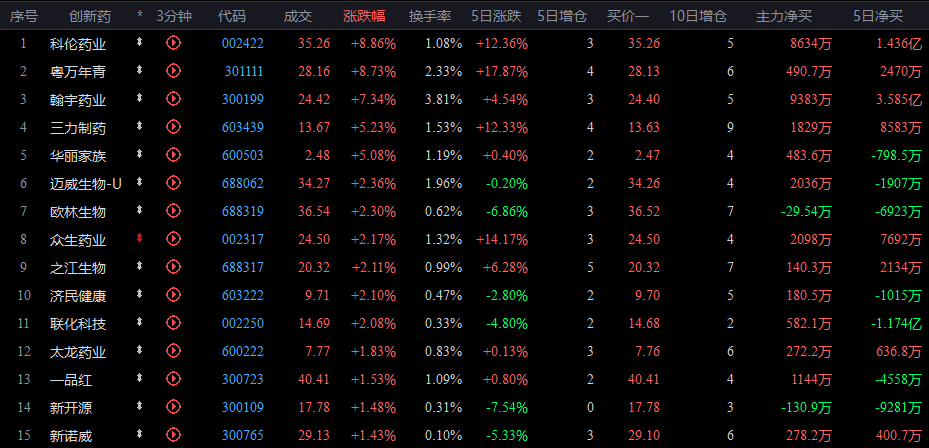Click the -130.9万 main net buy value
The image size is (929, 448).
(805, 408)
